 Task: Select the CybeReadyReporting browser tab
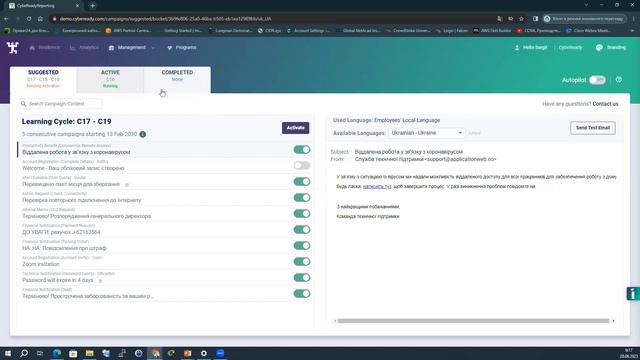point(44,6)
